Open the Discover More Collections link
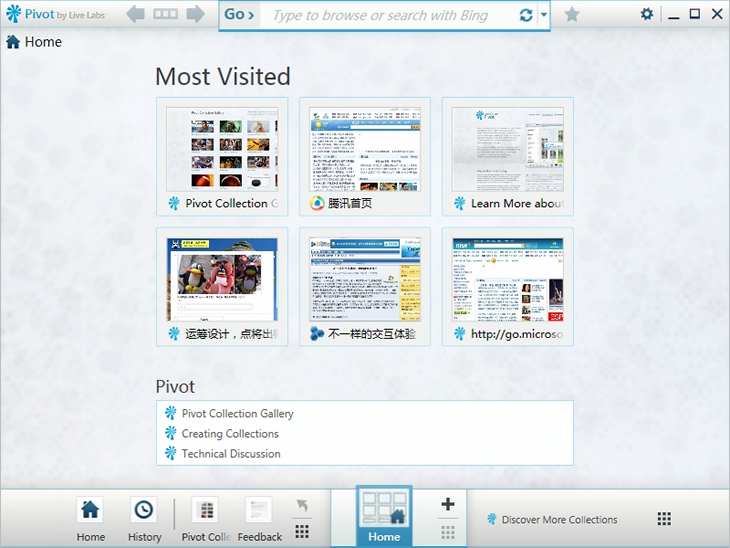Viewport: 730px width, 548px height. pos(558,520)
